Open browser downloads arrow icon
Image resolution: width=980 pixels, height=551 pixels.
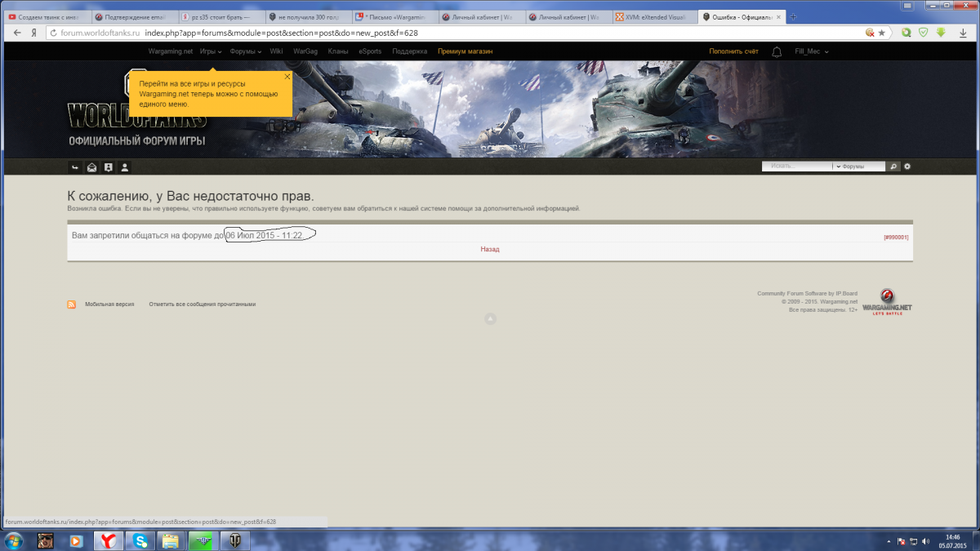coord(941,33)
